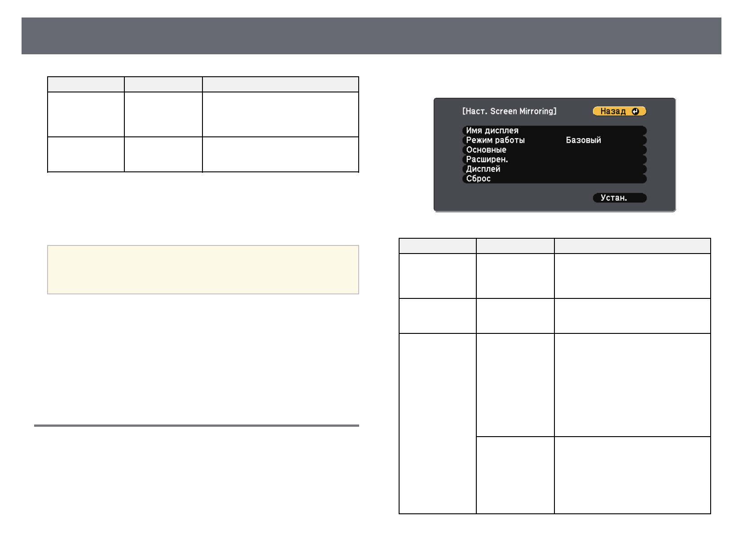Open the Основные submenu
The image size is (756, 534).
(x=486, y=150)
